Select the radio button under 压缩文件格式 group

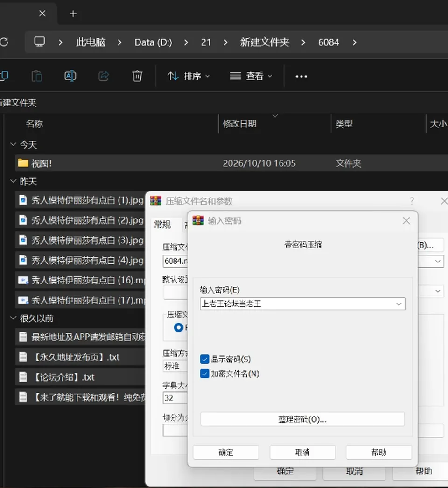[x=179, y=327]
